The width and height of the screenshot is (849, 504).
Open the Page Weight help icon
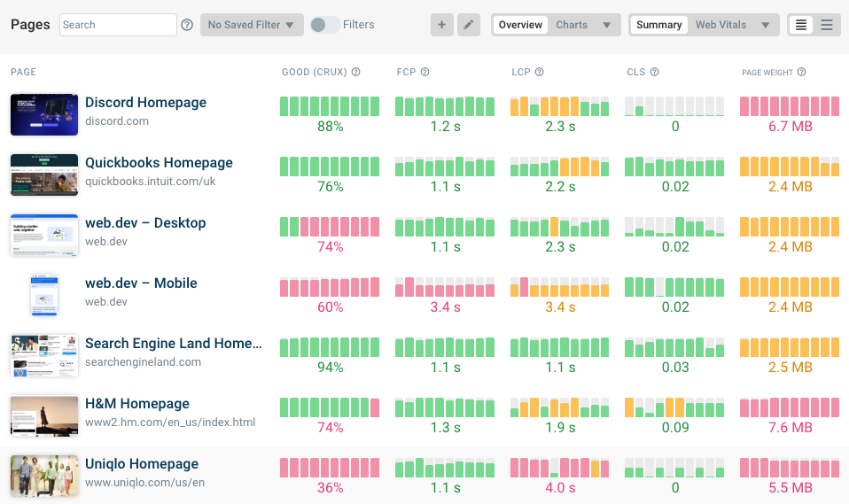[x=801, y=72]
